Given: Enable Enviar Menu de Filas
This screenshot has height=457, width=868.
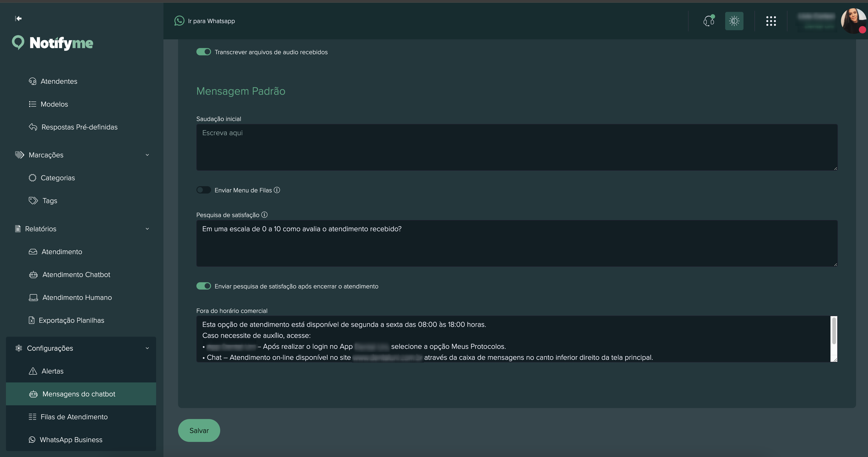Looking at the screenshot, I should coord(203,190).
